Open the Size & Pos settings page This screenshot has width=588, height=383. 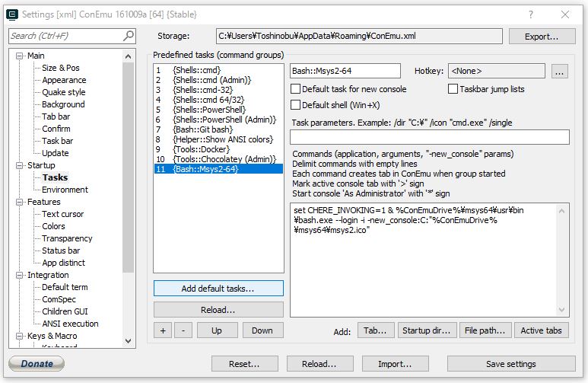click(x=61, y=68)
